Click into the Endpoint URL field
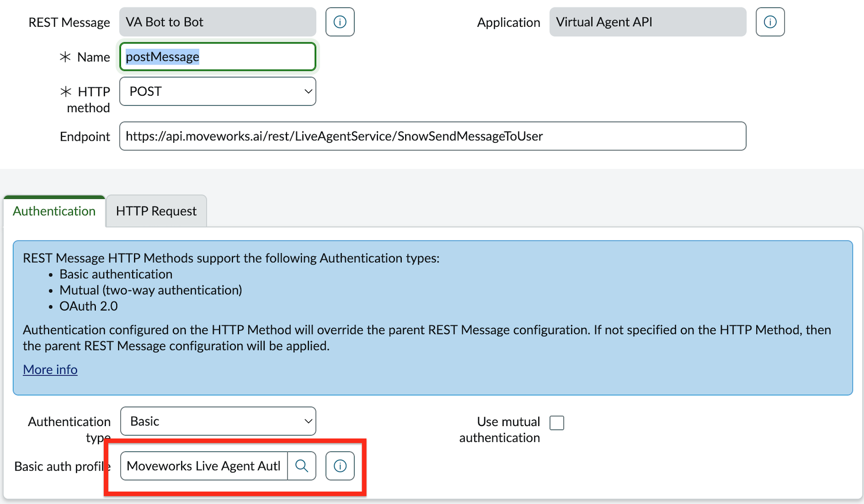Screen dimensions: 864x504 432,136
